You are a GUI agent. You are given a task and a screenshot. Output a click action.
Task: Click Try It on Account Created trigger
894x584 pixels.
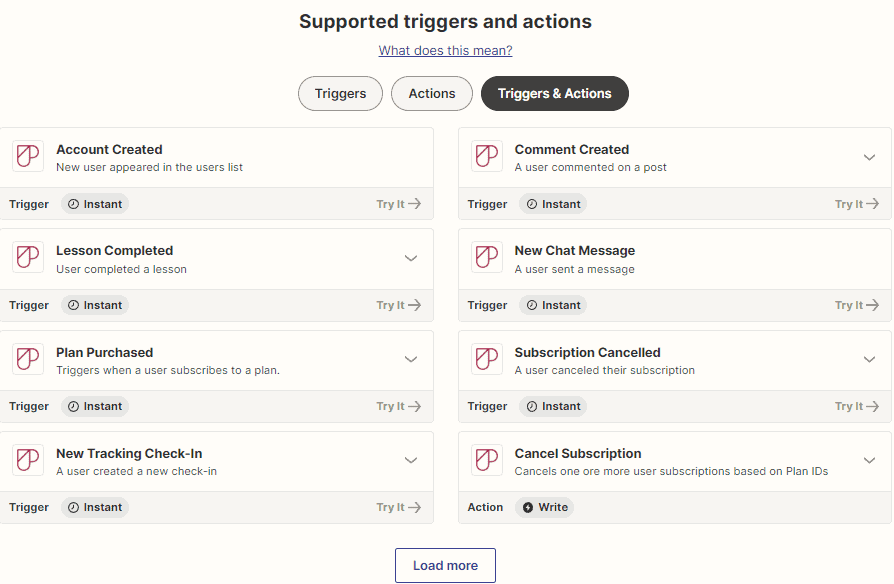(398, 204)
